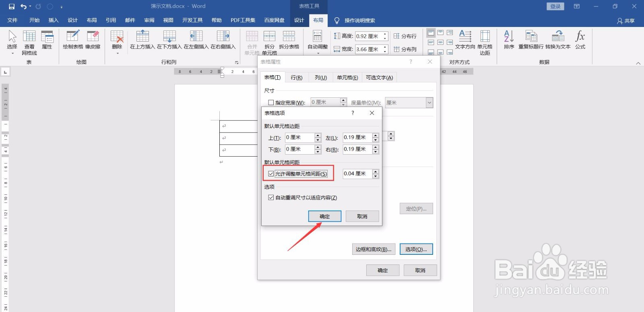Click Split Table icon
Viewport: 644px width, 312px height.
click(x=289, y=40)
